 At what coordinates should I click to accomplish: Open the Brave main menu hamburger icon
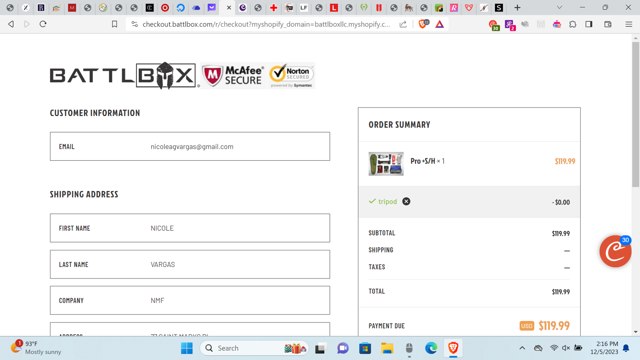(x=629, y=24)
